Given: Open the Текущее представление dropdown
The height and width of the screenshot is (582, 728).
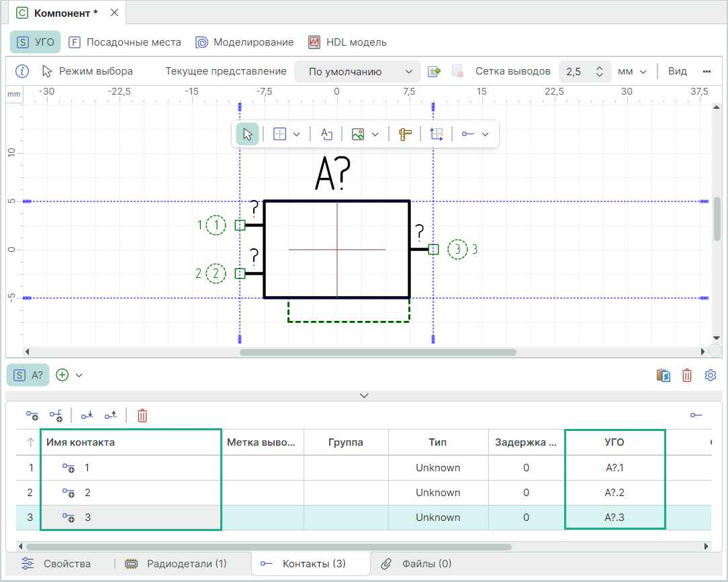Looking at the screenshot, I should click(x=357, y=72).
